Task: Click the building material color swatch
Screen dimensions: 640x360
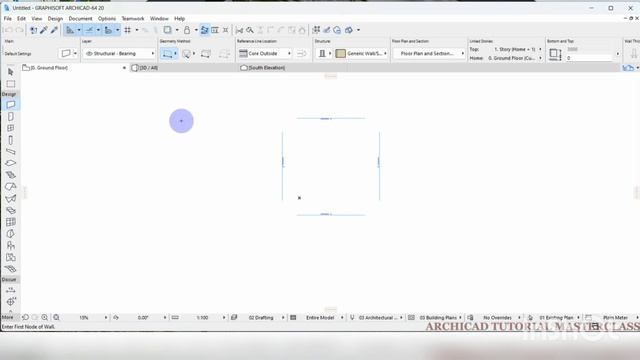Action: point(340,53)
